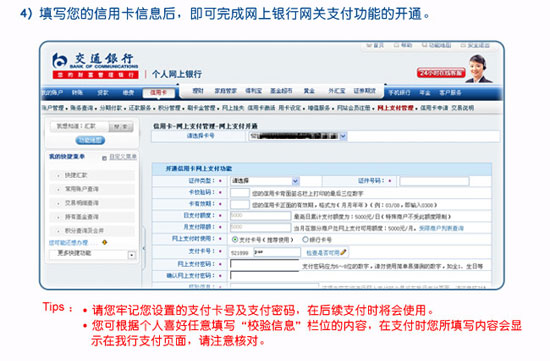Open the 增值服务 submenu item
Screen dimensions: 550x361
click(x=319, y=108)
